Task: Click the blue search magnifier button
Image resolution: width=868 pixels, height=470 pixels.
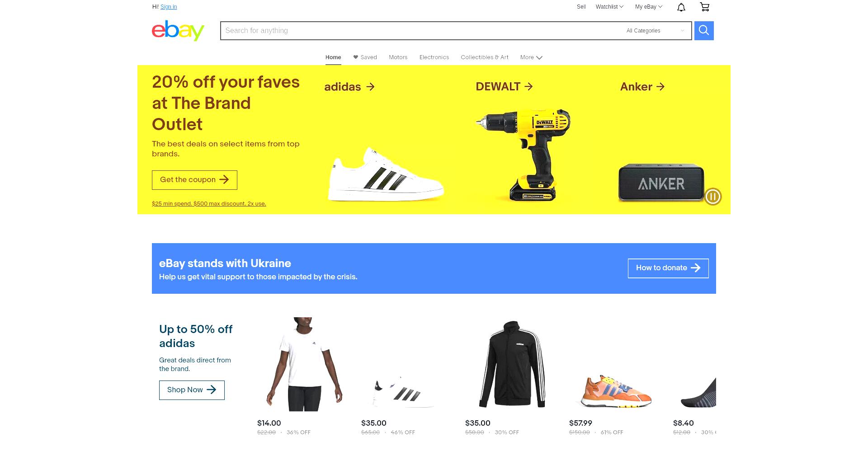Action: 704,31
